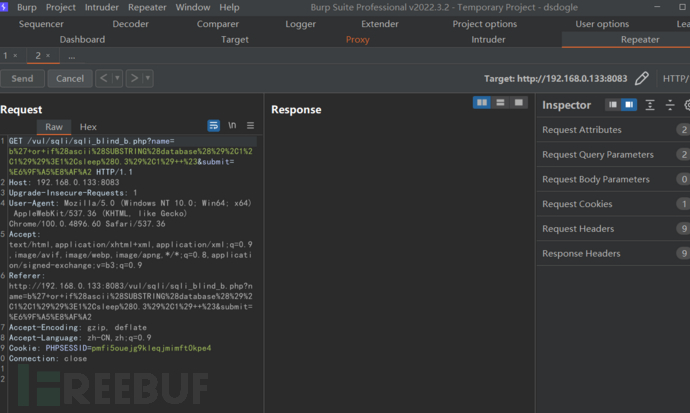Close Repeater tab 1
This screenshot has width=690, height=413.
coord(15,56)
